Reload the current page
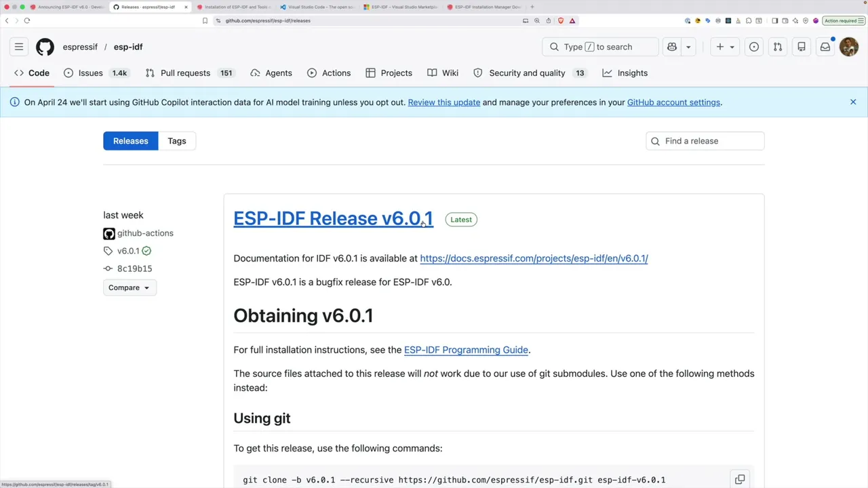 [27, 20]
